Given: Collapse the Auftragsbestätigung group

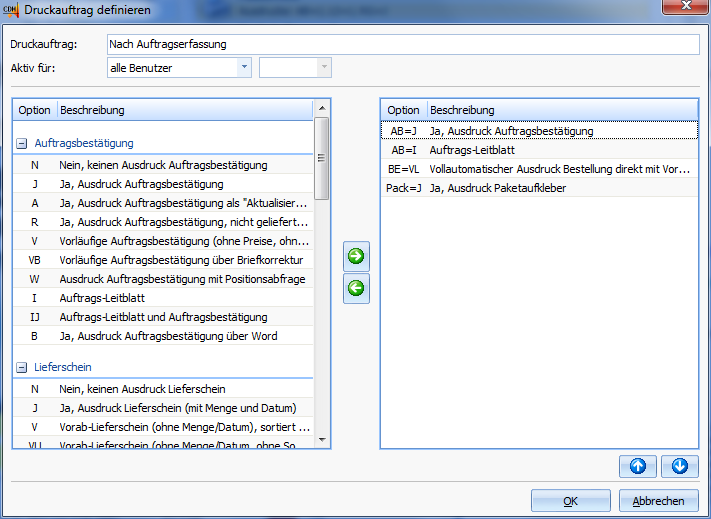Looking at the screenshot, I should click(22, 144).
